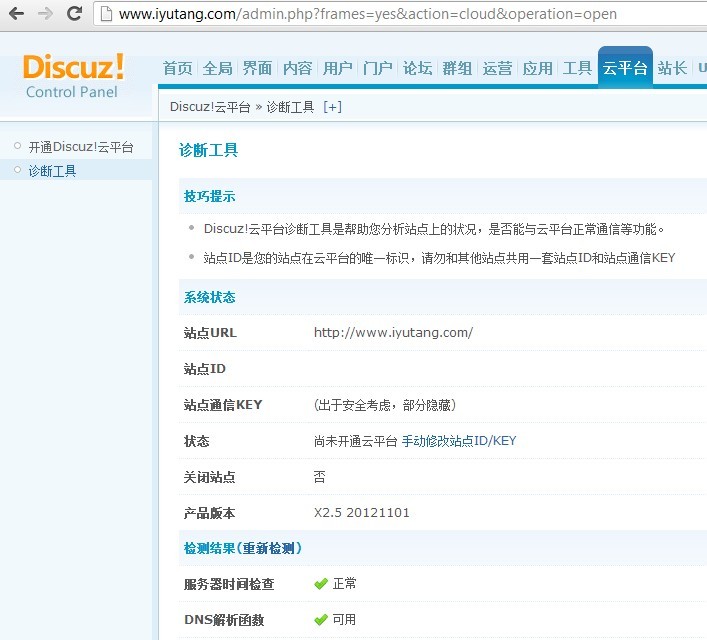The image size is (707, 640).
Task: Click the 诊断工具 page heading
Action: point(208,150)
